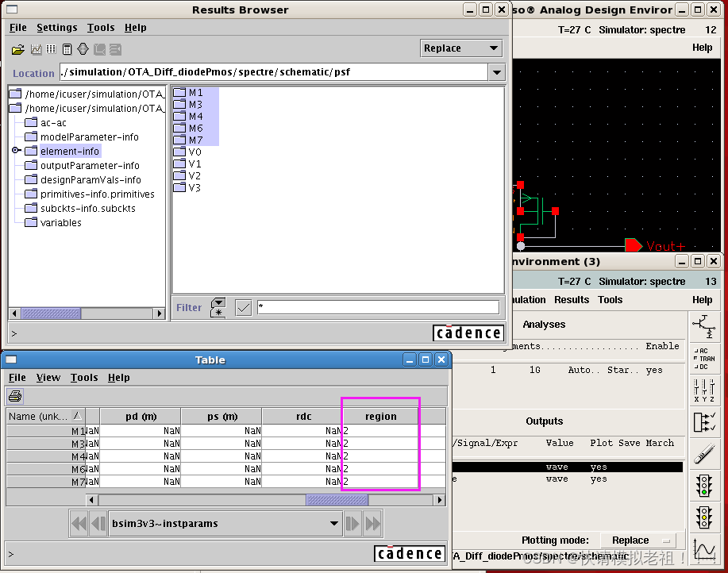
Task: Click the results tree horizontal scrollbar thumb
Action: point(51,313)
